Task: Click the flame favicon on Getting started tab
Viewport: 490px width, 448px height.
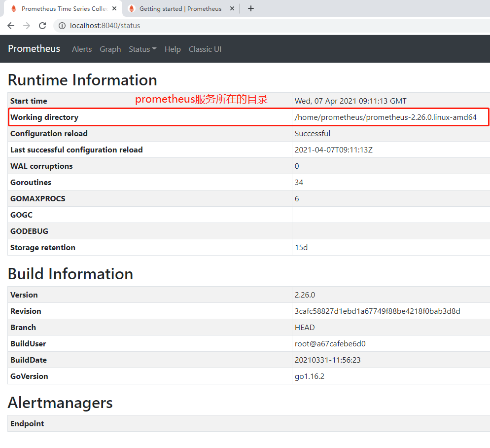Action: tap(132, 8)
